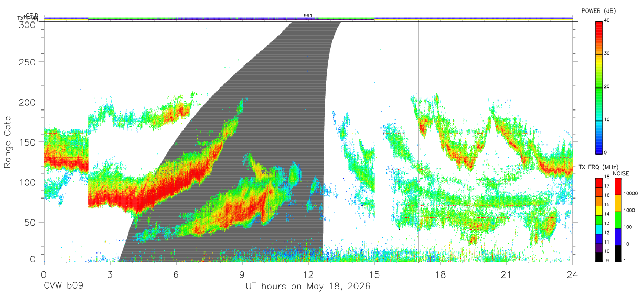The height and width of the screenshot is (297, 644).
Task: Click the 17 label in the TX FRQ legend
Action: point(606,186)
